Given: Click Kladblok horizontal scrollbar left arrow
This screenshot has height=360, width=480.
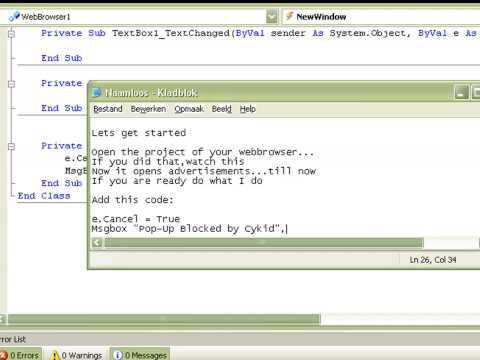Looking at the screenshot, I should 97,243.
